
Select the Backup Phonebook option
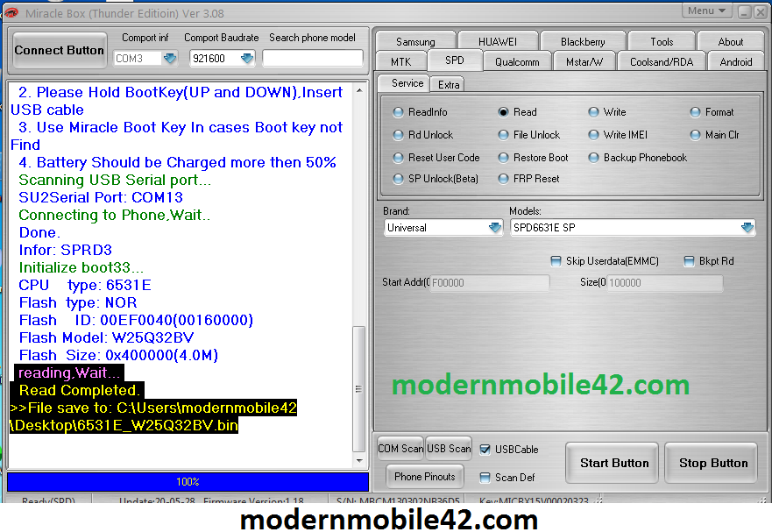pos(638,158)
